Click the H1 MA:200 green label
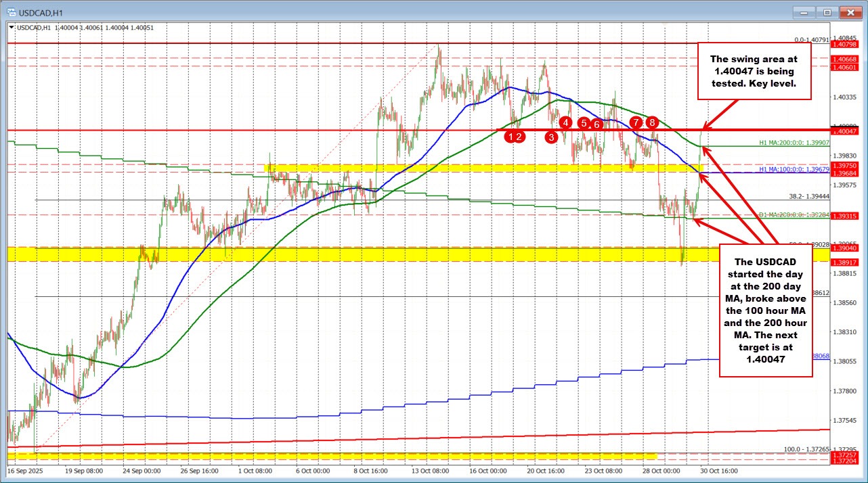The height and width of the screenshot is (483, 868). [x=792, y=143]
